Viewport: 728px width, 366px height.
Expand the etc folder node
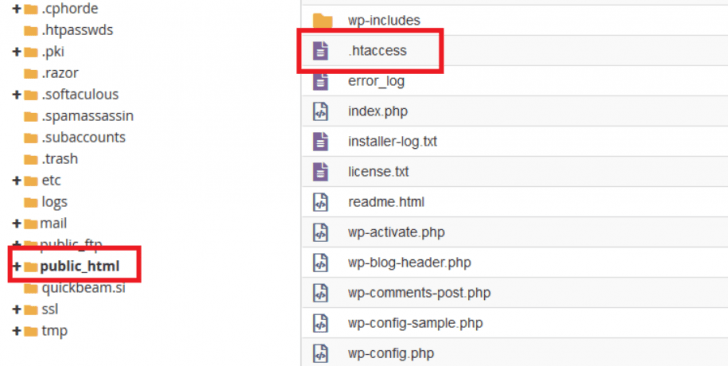[x=17, y=180]
